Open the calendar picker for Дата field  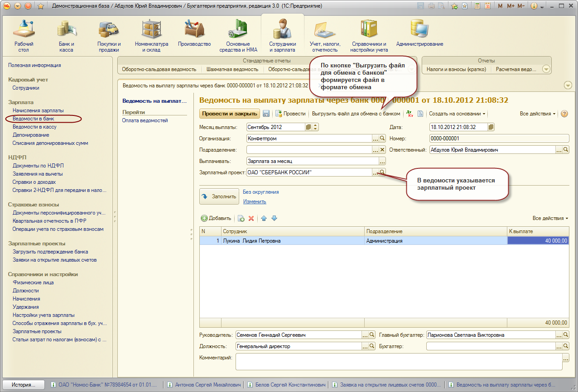(x=491, y=127)
